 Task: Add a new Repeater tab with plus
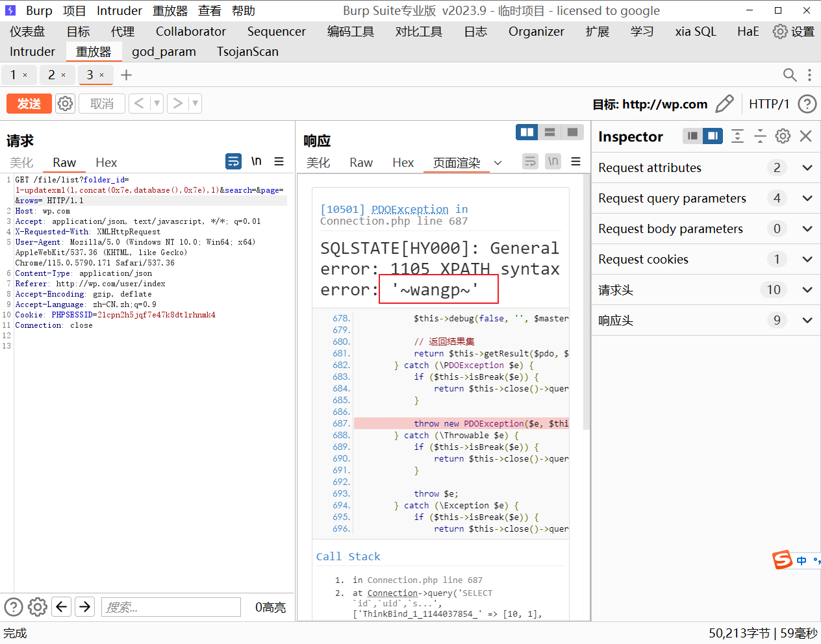(126, 75)
